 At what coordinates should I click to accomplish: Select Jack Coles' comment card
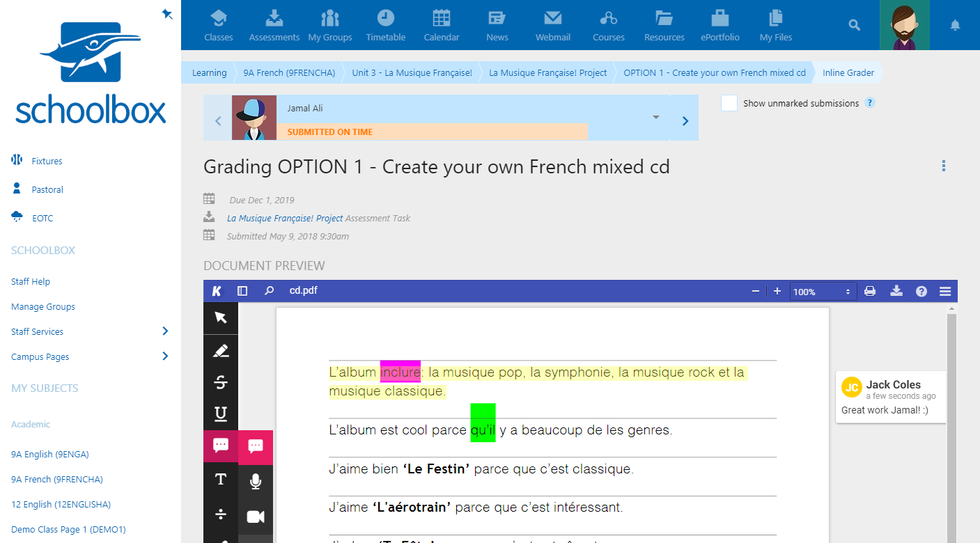(891, 397)
